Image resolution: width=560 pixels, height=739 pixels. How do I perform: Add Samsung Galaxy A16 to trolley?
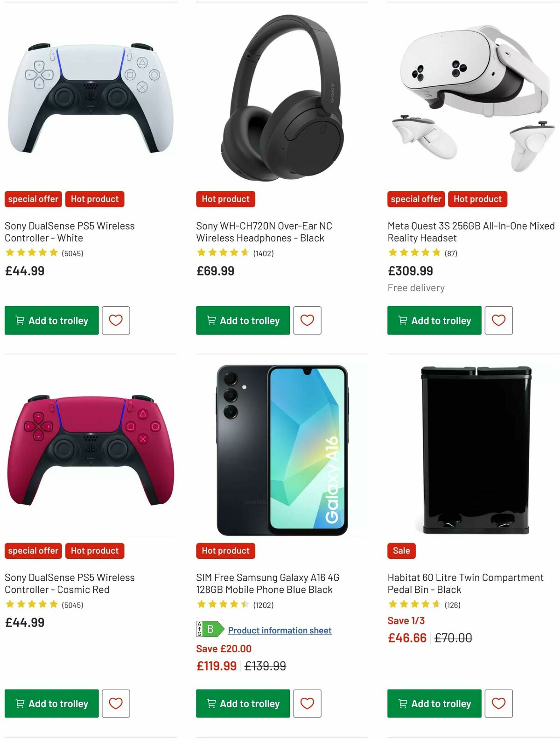click(x=243, y=704)
